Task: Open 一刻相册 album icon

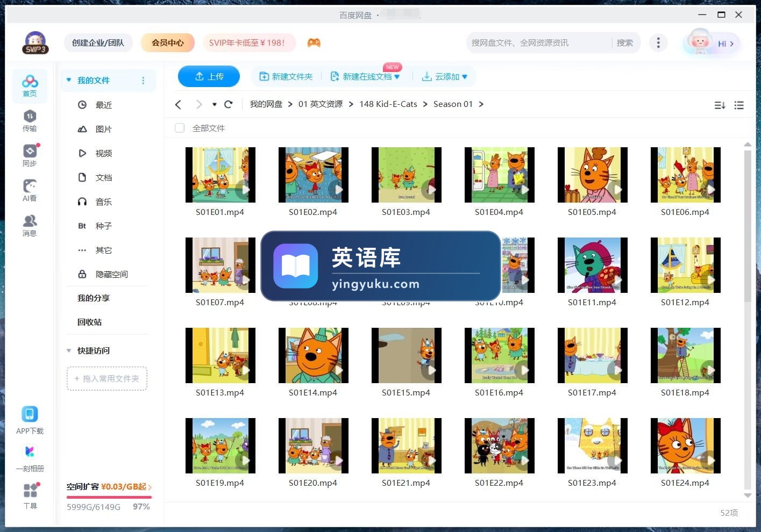Action: 30,458
